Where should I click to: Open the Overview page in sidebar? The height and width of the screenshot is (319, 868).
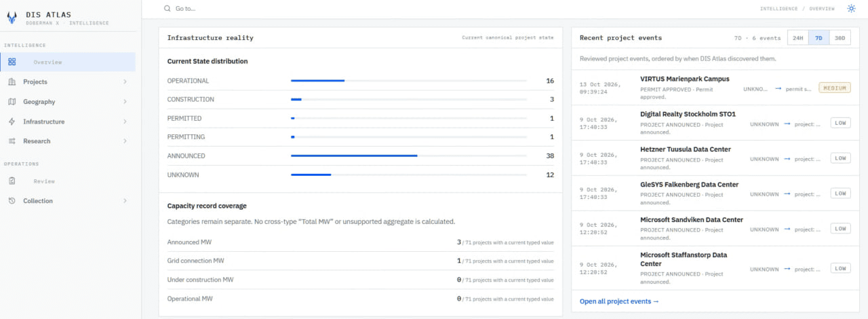(x=69, y=62)
